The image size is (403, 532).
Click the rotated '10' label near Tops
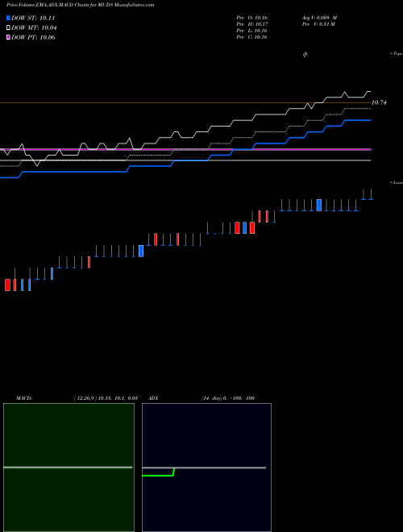click(x=305, y=54)
